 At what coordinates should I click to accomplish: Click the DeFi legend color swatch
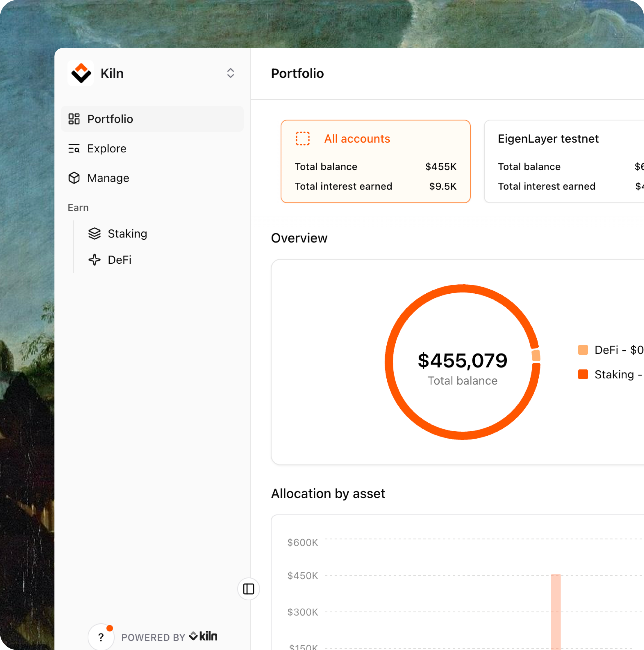click(583, 350)
